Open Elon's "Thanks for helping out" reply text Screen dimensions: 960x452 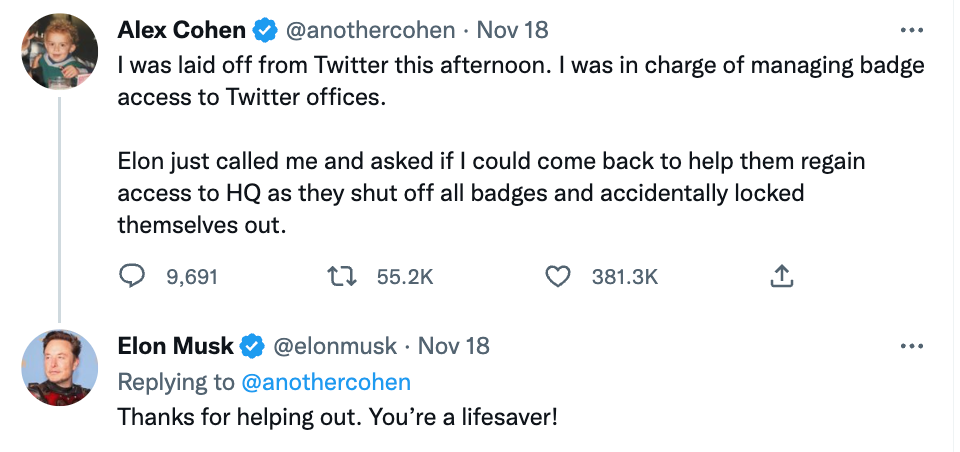point(337,417)
